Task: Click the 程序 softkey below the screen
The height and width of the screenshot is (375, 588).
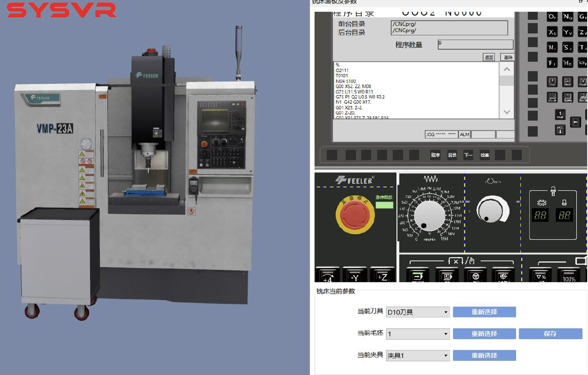Action: pyautogui.click(x=436, y=155)
